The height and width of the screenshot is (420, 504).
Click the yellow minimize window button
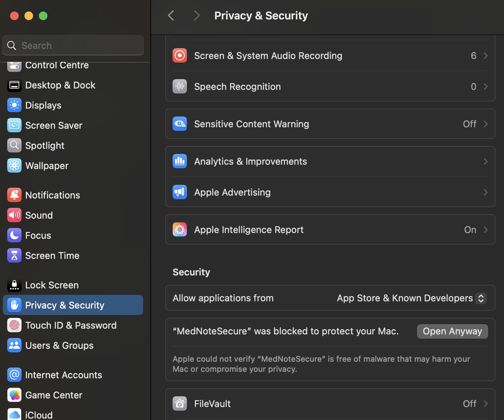pyautogui.click(x=29, y=16)
